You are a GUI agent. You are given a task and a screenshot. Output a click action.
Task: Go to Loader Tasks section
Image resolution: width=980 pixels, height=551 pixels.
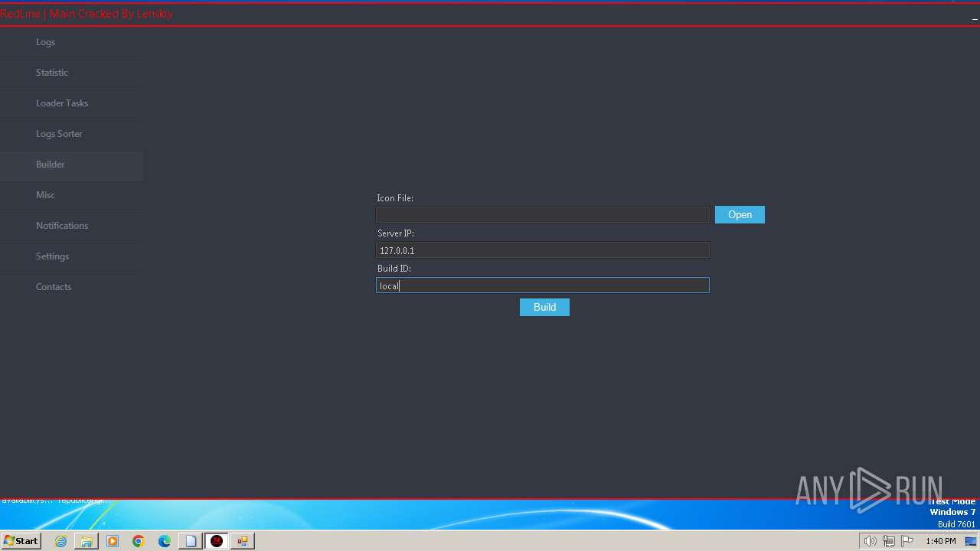[71, 103]
